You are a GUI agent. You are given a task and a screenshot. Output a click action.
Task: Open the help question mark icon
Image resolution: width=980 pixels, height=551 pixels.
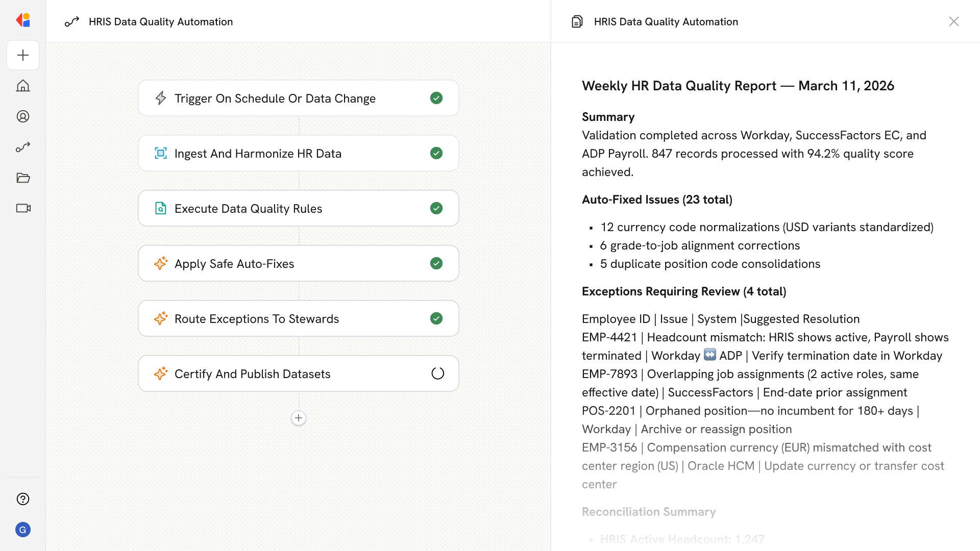pos(23,499)
